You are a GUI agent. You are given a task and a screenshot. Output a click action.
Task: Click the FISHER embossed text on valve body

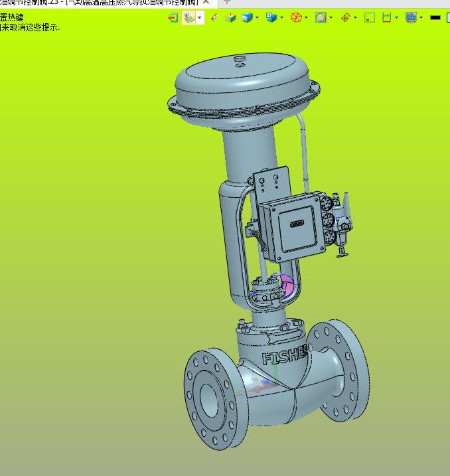285,356
